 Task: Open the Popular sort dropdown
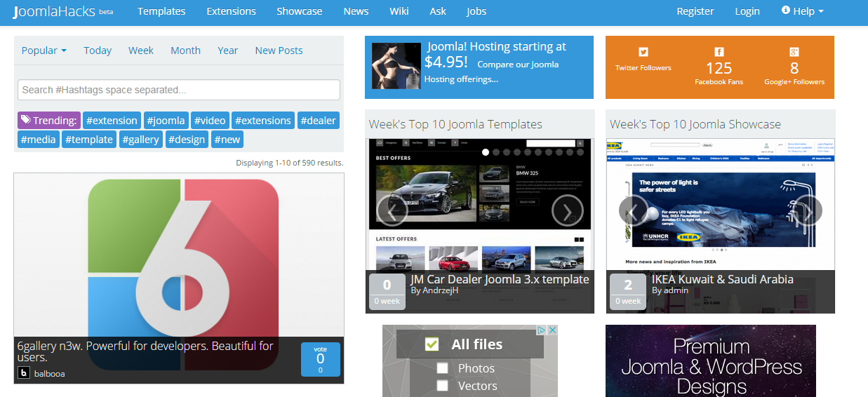(44, 51)
